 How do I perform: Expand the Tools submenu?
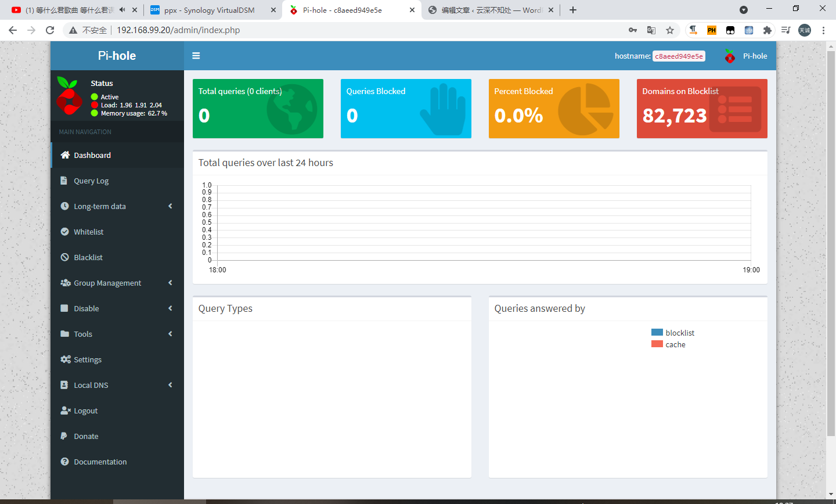click(x=170, y=334)
